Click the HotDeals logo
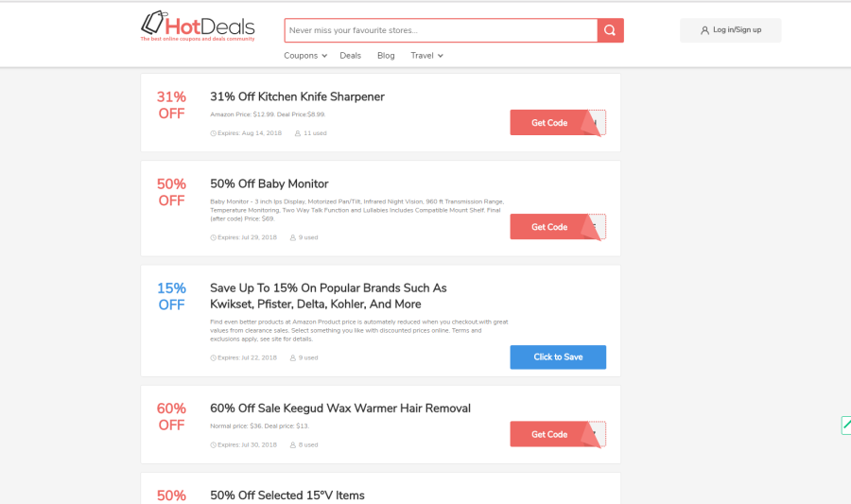The width and height of the screenshot is (851, 504). click(198, 26)
